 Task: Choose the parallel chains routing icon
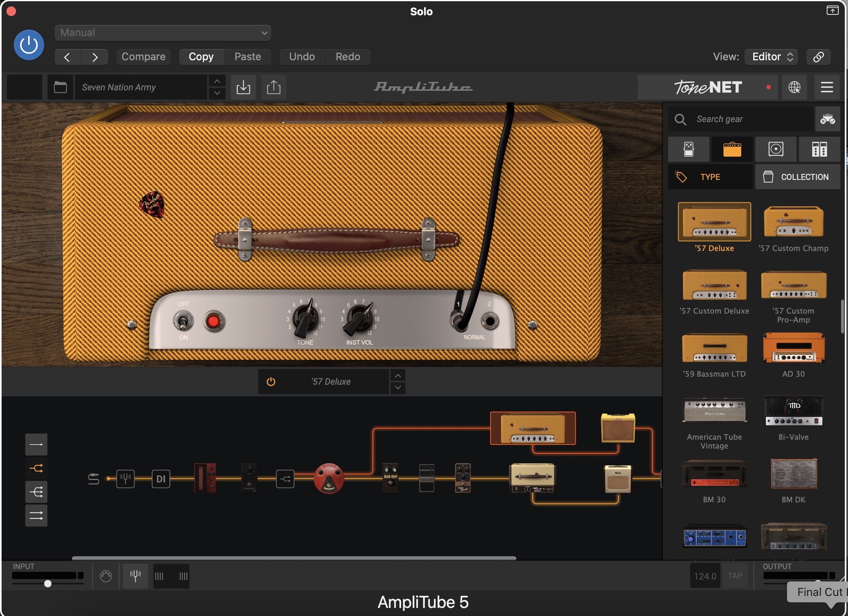(36, 516)
